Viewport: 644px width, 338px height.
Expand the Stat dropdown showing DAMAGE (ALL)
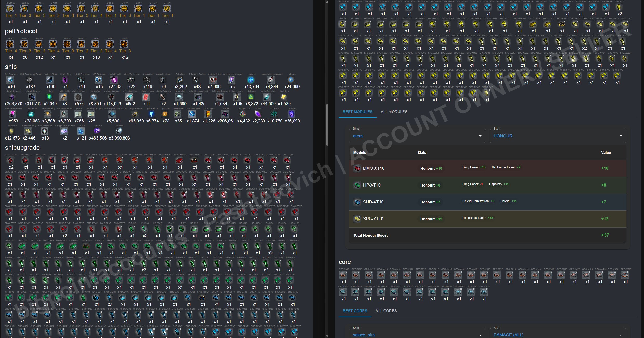click(558, 333)
